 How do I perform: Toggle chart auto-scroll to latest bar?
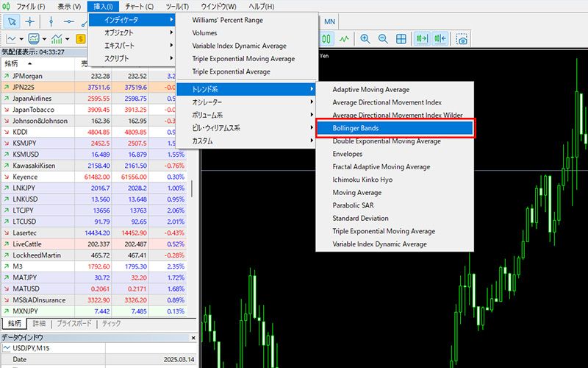click(x=423, y=39)
